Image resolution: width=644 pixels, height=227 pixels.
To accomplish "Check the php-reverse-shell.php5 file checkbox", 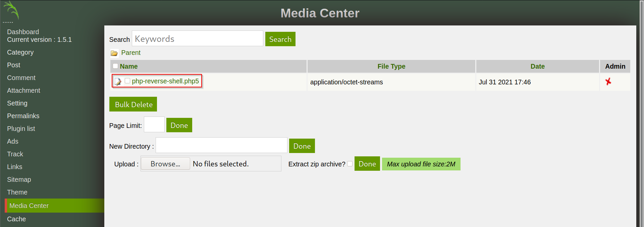I will click(127, 81).
